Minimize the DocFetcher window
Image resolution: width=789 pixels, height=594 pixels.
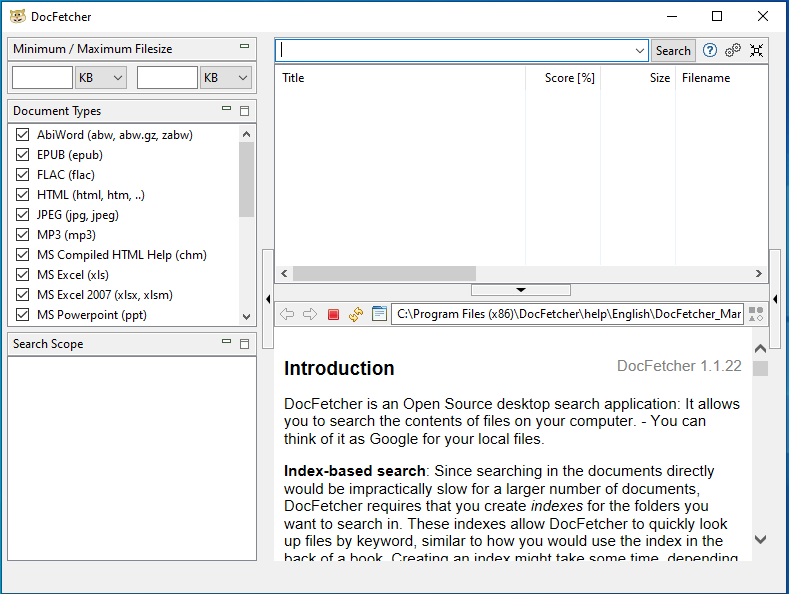point(672,16)
